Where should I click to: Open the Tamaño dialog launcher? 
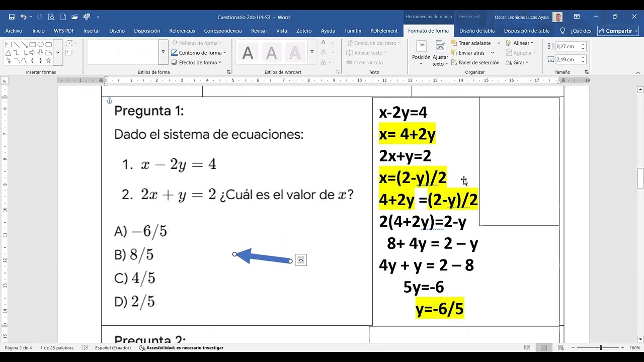587,72
